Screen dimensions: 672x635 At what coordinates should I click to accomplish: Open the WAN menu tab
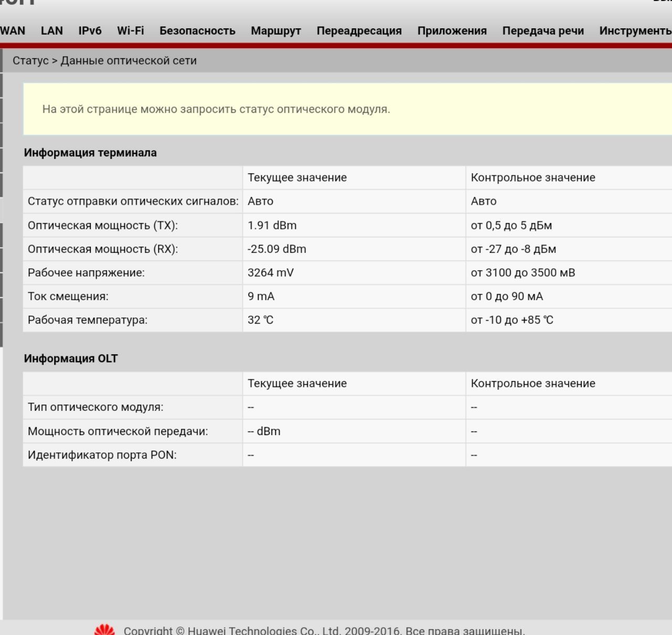coord(13,31)
